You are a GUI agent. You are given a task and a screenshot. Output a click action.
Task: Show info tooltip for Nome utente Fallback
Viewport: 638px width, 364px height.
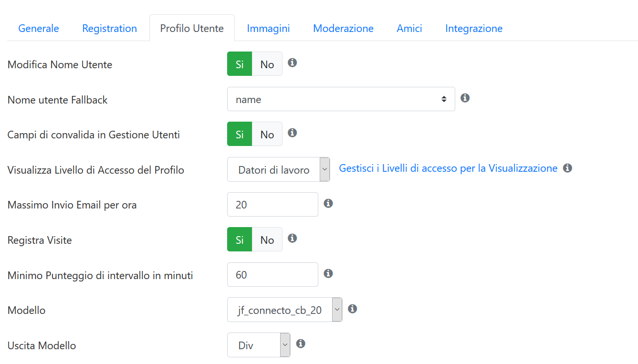click(465, 98)
